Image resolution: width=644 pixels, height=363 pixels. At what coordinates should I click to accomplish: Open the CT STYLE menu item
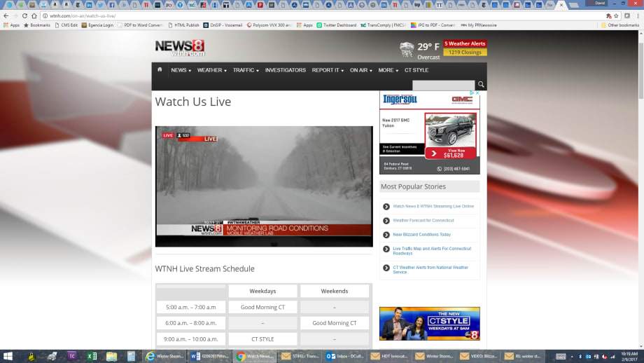pos(416,70)
